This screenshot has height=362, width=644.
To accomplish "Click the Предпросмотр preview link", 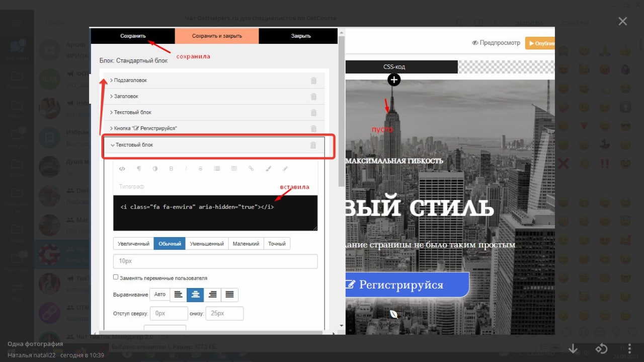I will pyautogui.click(x=496, y=43).
